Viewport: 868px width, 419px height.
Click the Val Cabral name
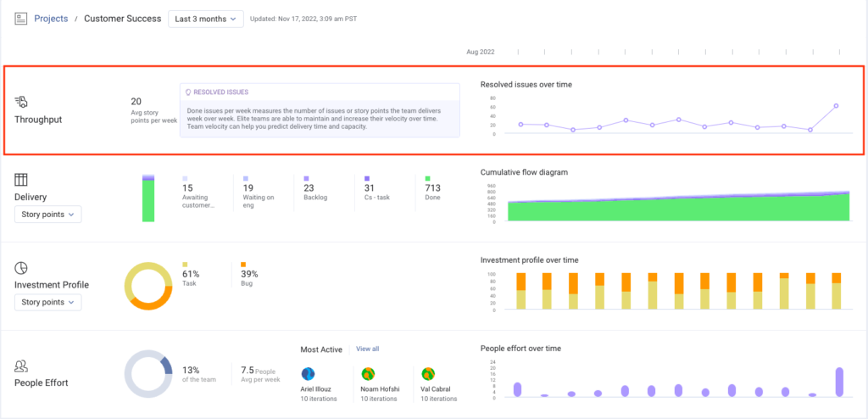point(437,389)
